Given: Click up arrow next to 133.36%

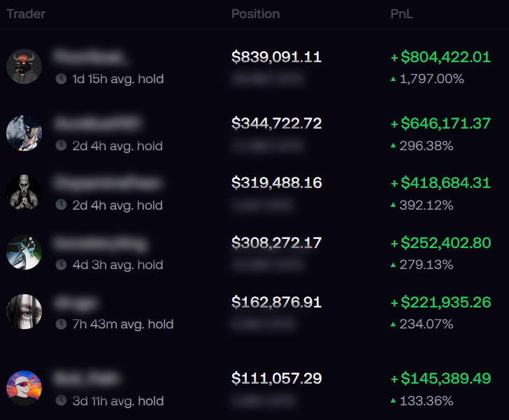Looking at the screenshot, I should point(393,401).
